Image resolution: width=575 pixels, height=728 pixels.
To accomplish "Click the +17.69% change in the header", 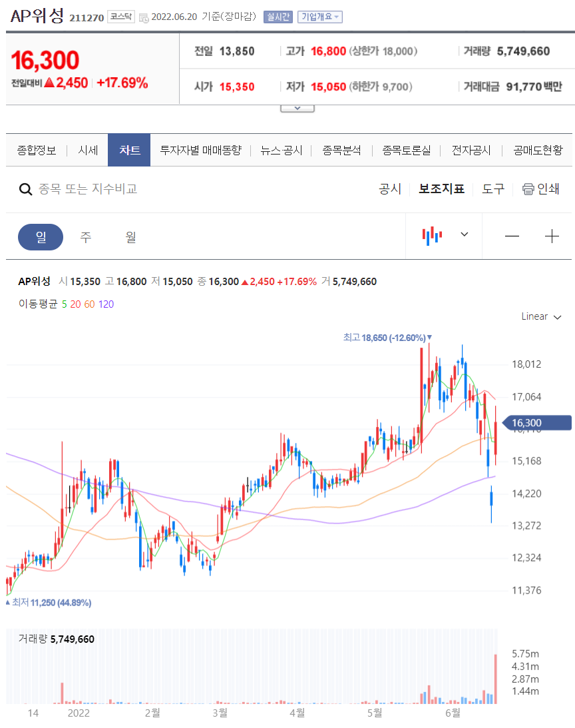I will point(122,83).
